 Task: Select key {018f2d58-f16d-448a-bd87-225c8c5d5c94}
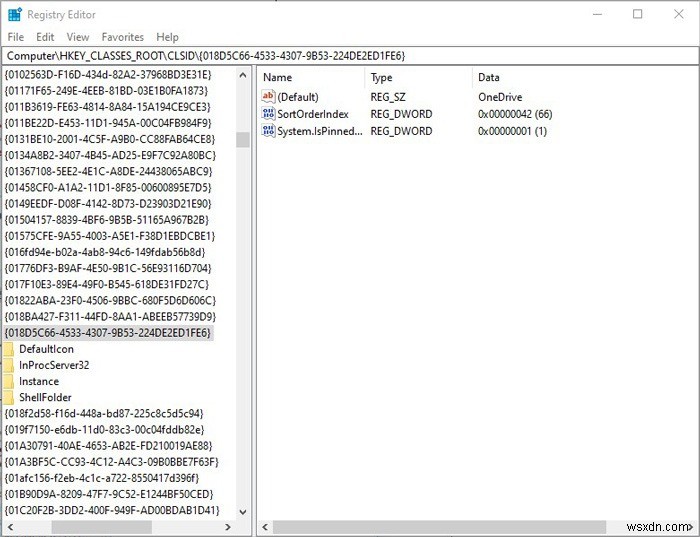(104, 413)
